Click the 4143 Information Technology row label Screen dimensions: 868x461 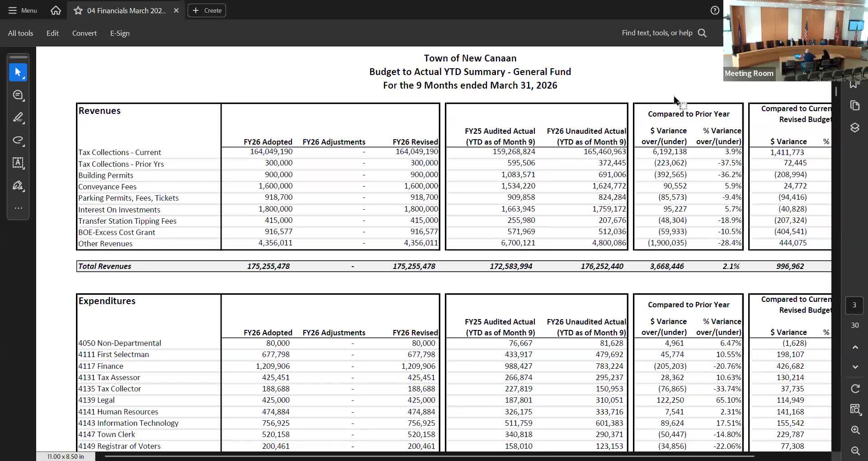[128, 423]
